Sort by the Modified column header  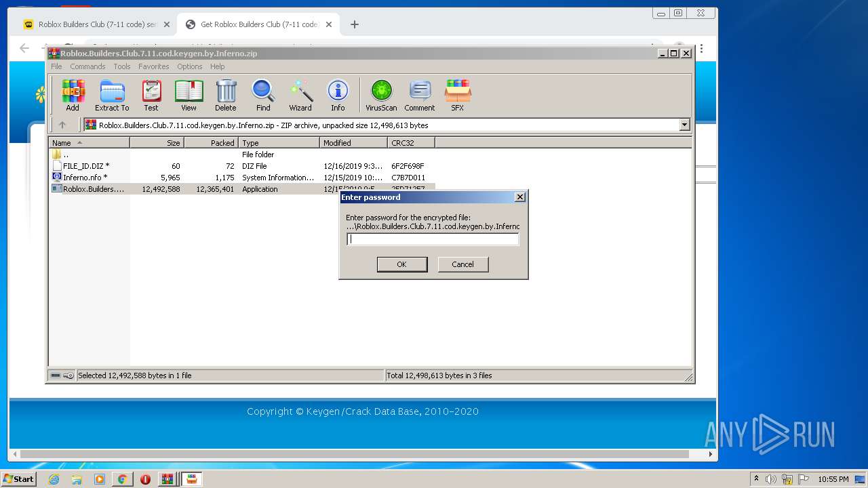(x=353, y=143)
